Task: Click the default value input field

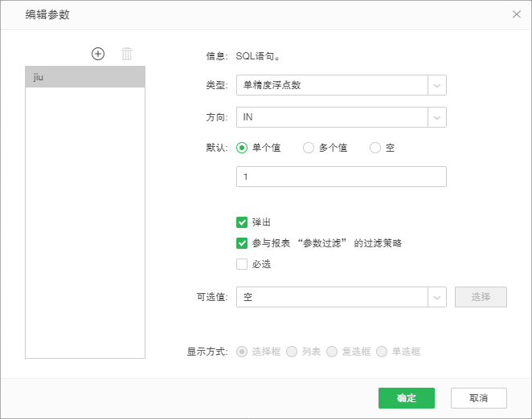Action: point(341,177)
